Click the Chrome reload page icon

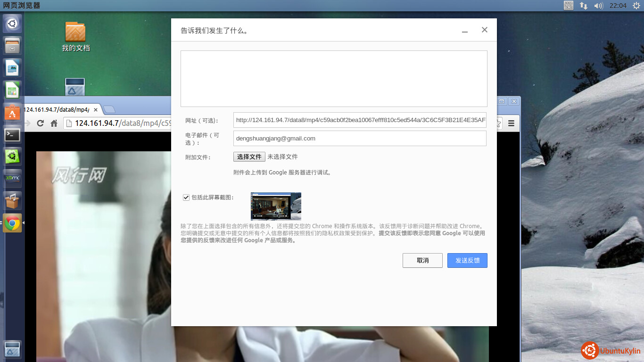tap(40, 123)
